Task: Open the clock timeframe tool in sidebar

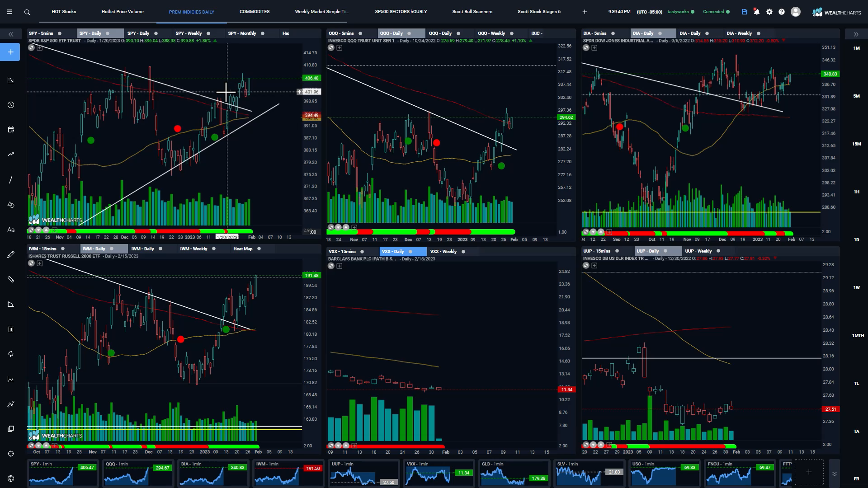Action: (x=11, y=105)
